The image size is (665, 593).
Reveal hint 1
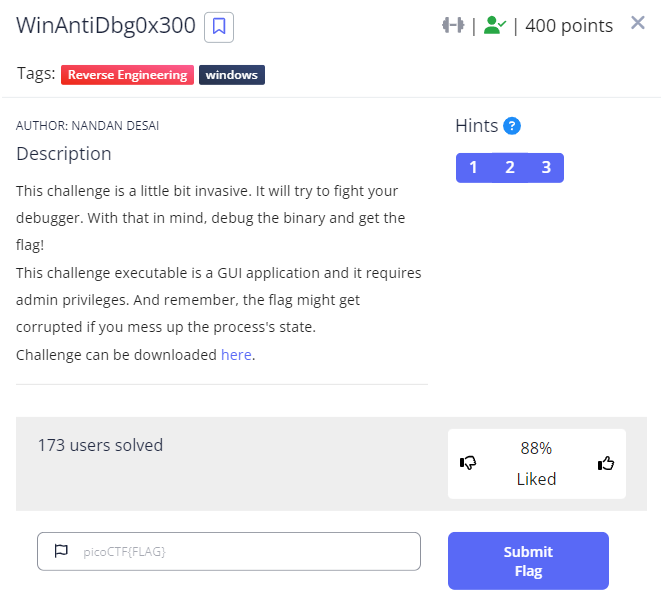(x=473, y=168)
